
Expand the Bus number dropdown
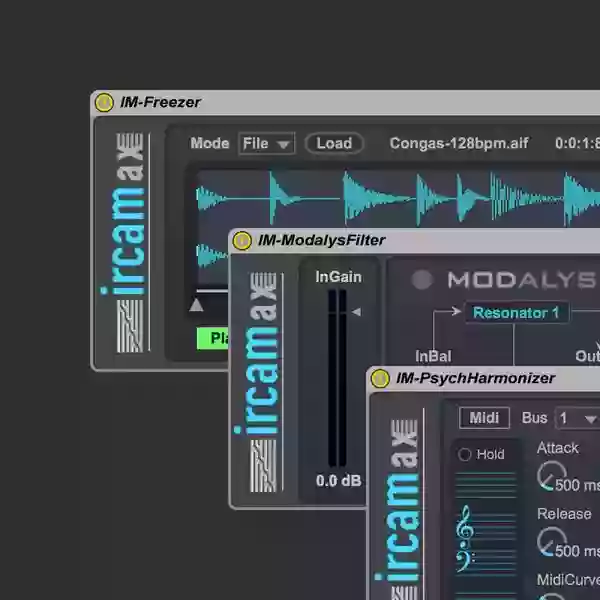click(576, 418)
